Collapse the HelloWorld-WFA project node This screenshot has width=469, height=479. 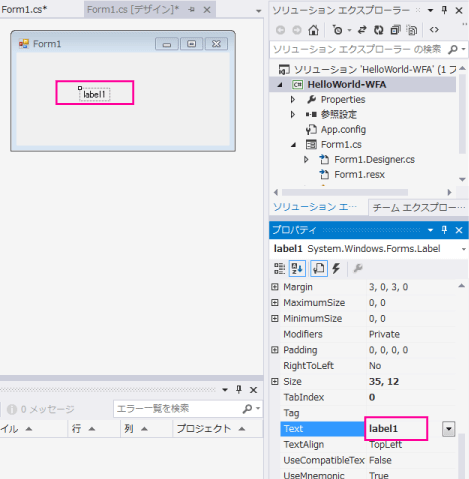[280, 85]
